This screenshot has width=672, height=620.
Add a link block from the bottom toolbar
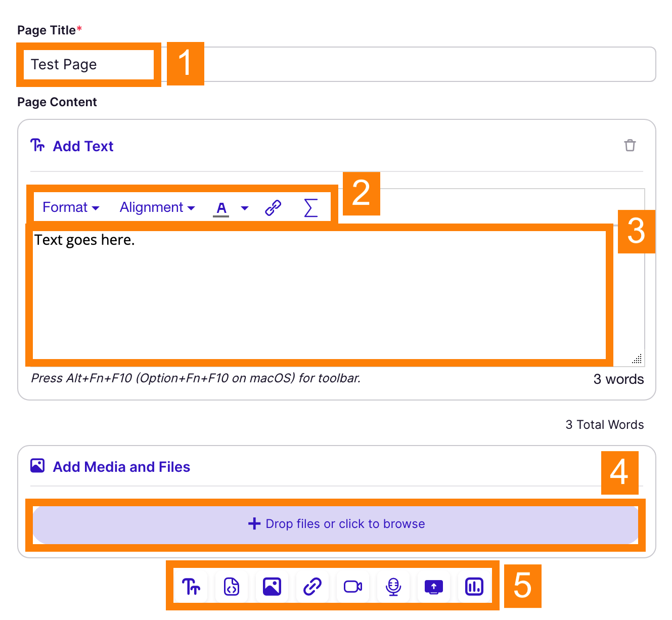(312, 587)
